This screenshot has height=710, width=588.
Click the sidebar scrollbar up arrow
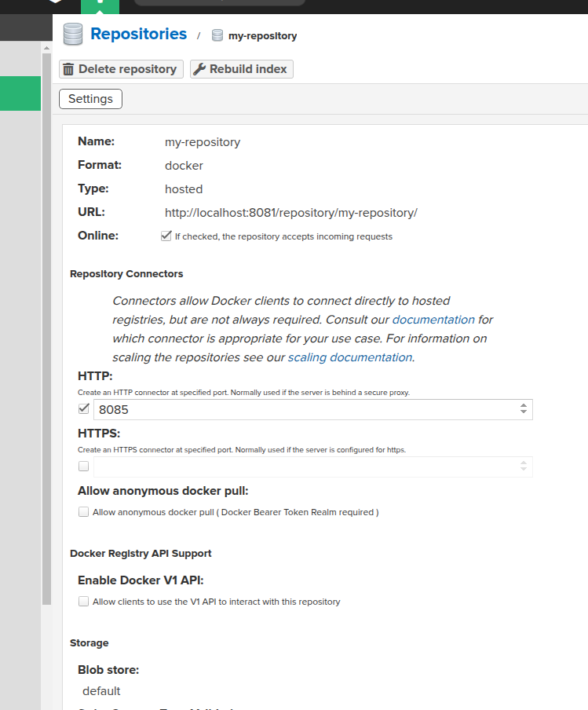coord(46,48)
